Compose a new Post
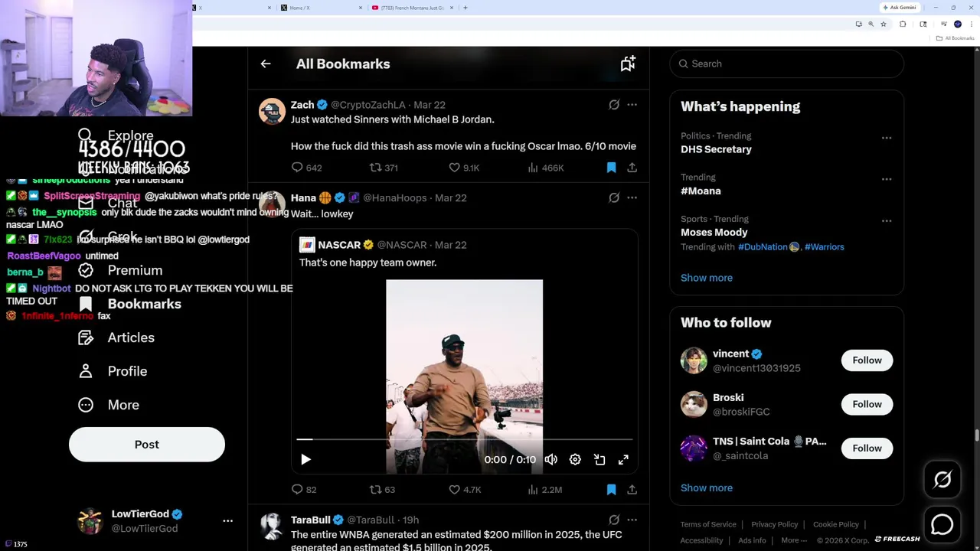 coord(147,445)
